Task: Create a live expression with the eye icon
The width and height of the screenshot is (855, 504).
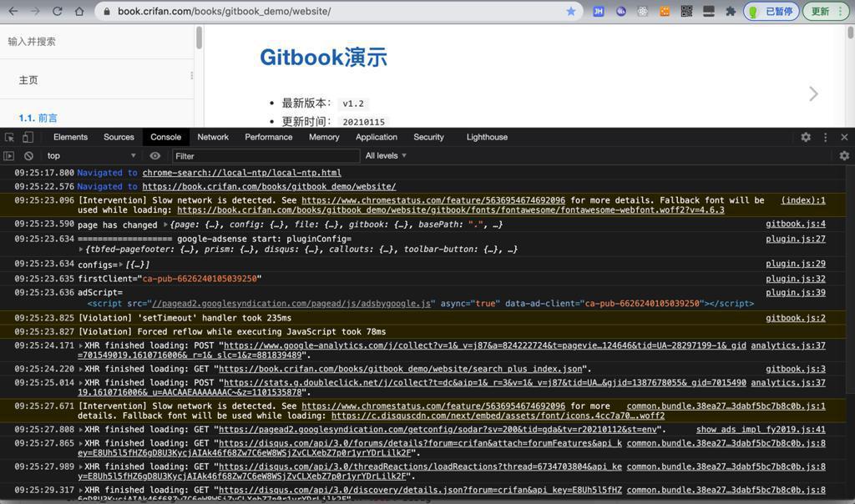Action: pyautogui.click(x=154, y=156)
